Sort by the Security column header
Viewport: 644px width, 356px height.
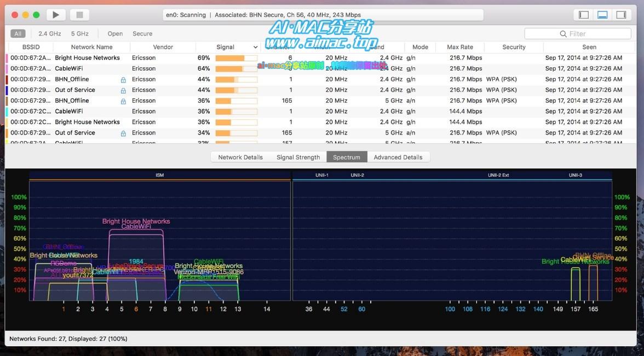click(514, 47)
